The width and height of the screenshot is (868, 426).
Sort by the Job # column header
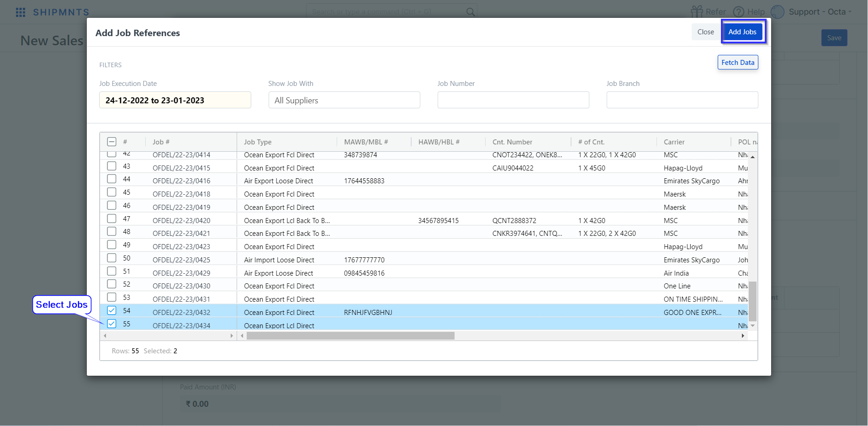point(161,142)
